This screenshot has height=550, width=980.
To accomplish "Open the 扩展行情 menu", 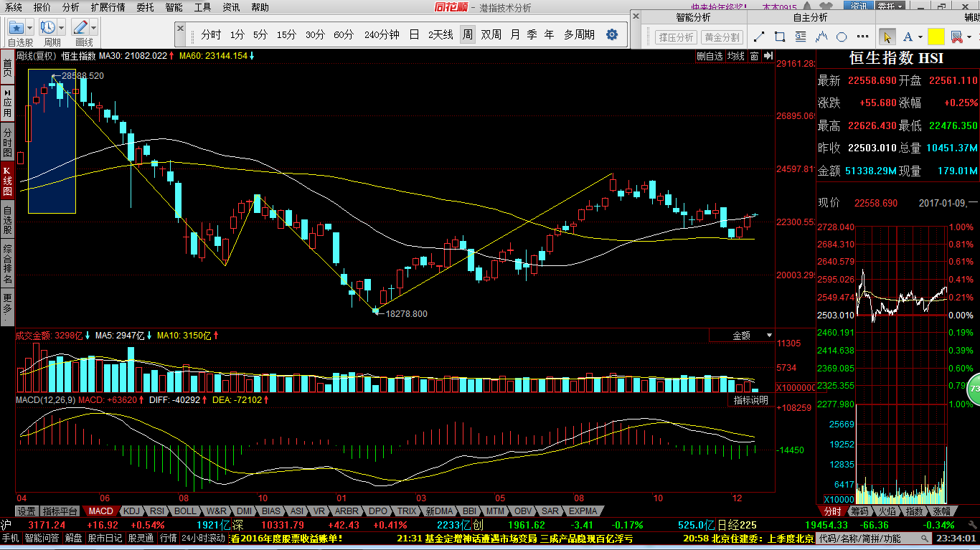I will coord(108,7).
